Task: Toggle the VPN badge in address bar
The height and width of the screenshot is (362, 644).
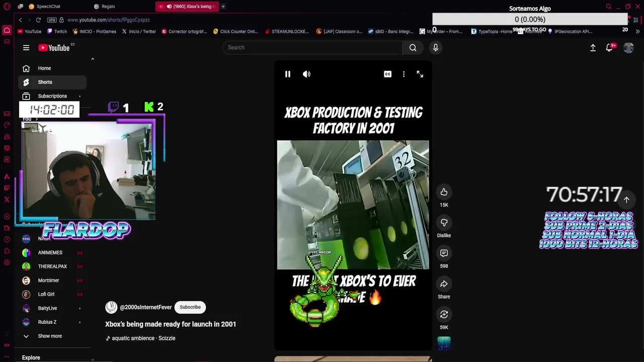Action: coord(51,20)
